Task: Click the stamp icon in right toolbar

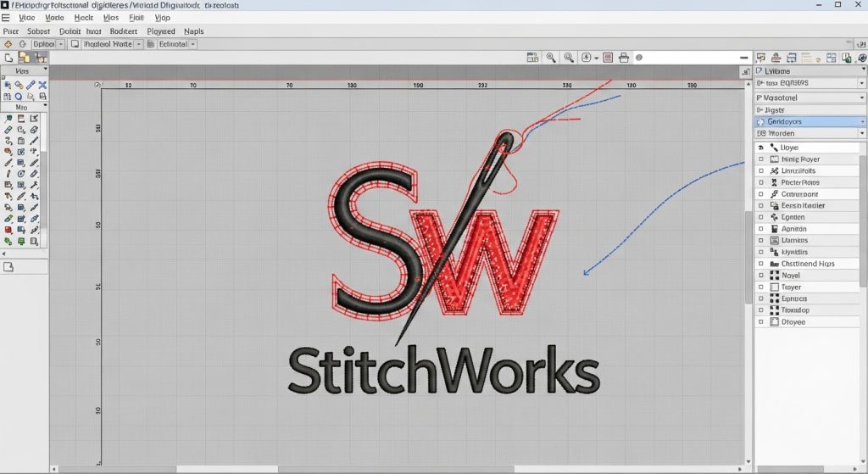Action: 776,58
